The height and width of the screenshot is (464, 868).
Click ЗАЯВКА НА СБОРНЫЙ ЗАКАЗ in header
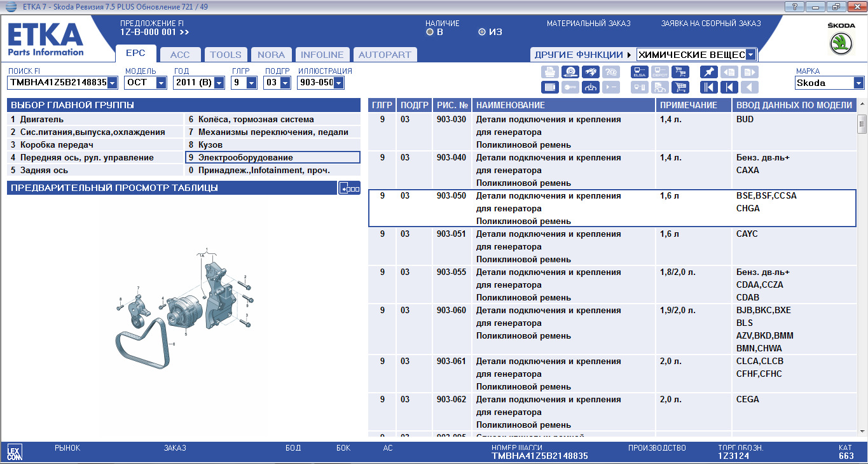point(711,24)
